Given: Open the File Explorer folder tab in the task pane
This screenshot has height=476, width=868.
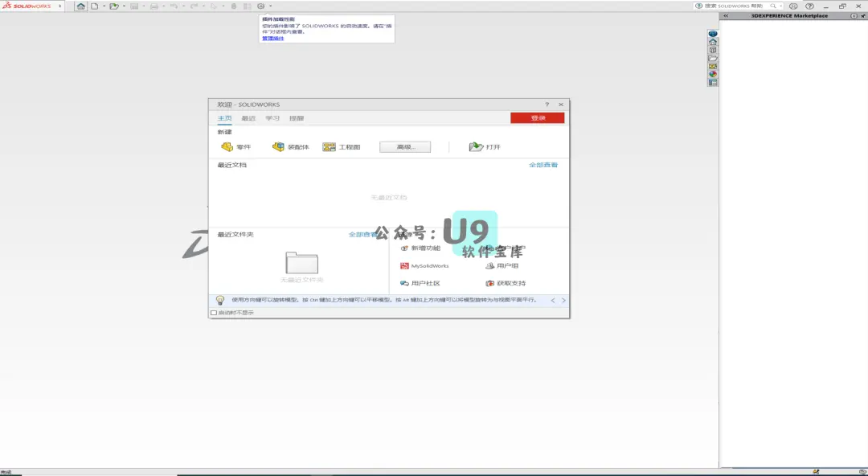Looking at the screenshot, I should tap(713, 58).
